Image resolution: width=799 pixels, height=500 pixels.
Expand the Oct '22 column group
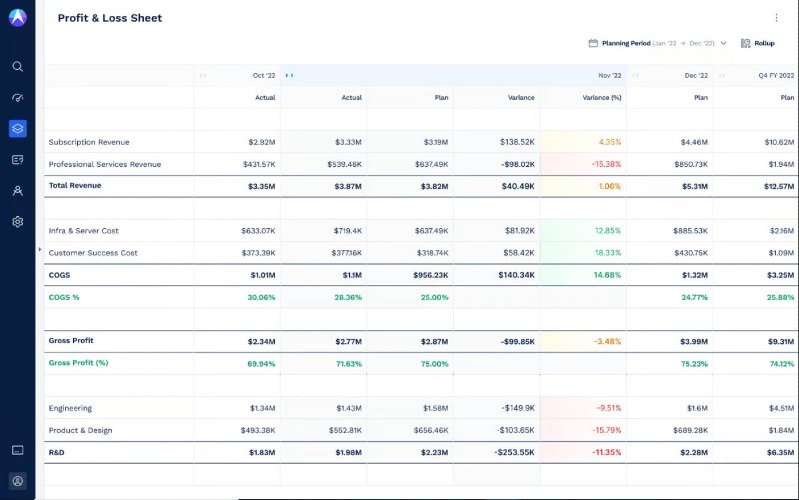[x=203, y=75]
